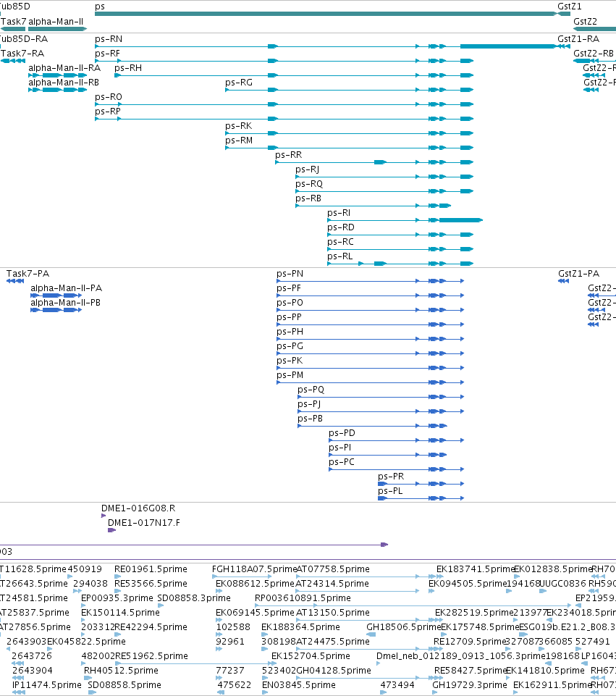This screenshot has width=616, height=696.
Task: Select the SD08858.5prime EST label
Action: 125,685
